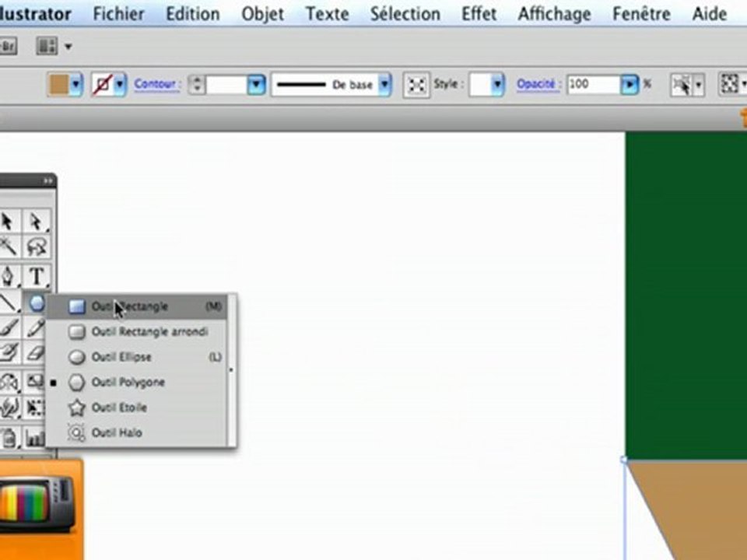Open the Edition menu

pos(193,14)
